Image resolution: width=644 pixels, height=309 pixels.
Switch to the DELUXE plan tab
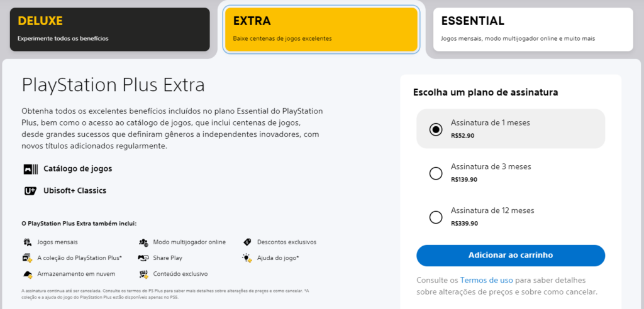coord(113,29)
